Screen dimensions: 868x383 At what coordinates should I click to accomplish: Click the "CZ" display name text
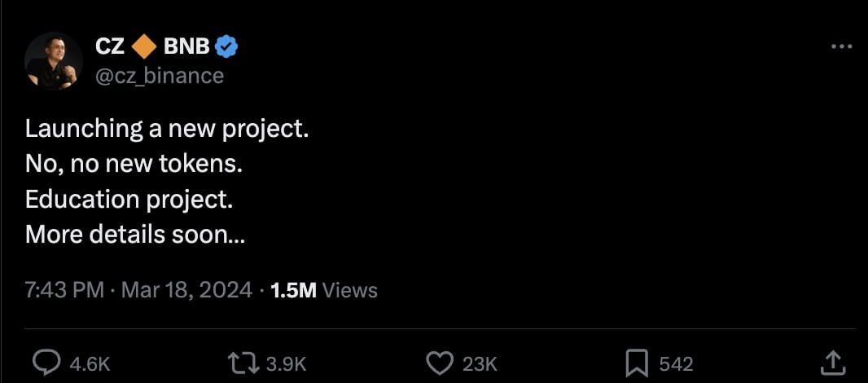pyautogui.click(x=110, y=47)
